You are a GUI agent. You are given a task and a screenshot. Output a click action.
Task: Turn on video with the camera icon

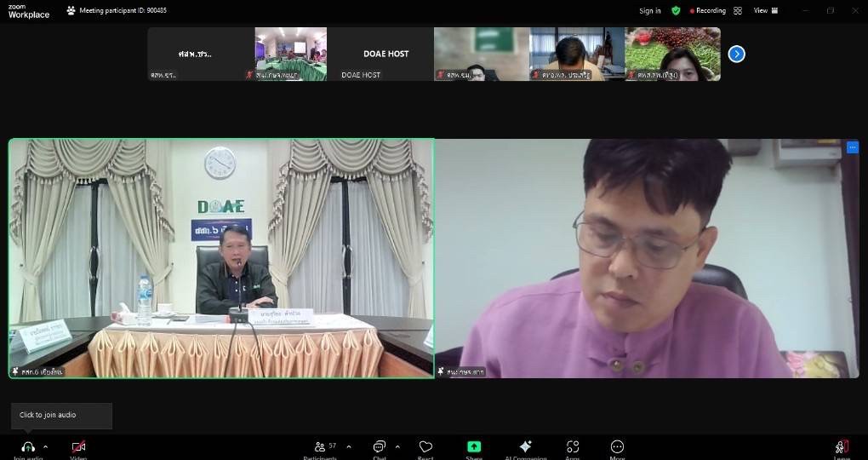(78, 447)
